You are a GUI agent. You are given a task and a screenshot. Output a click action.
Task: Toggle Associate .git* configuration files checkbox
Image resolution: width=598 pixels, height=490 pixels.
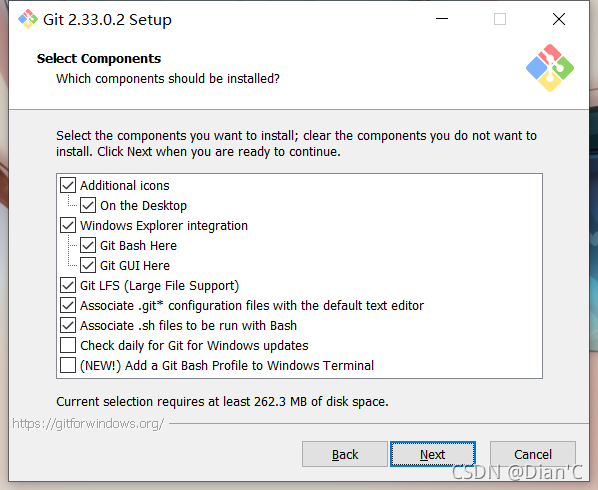click(68, 305)
